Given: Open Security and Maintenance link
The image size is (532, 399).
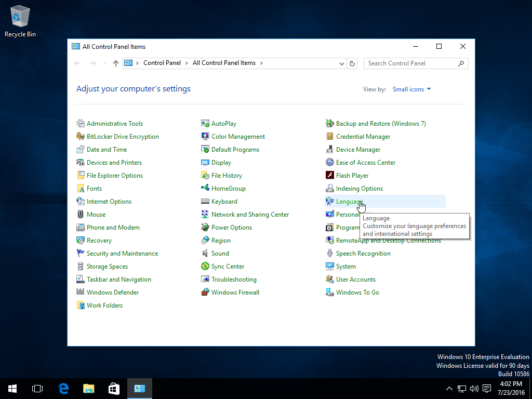Looking at the screenshot, I should point(122,254).
